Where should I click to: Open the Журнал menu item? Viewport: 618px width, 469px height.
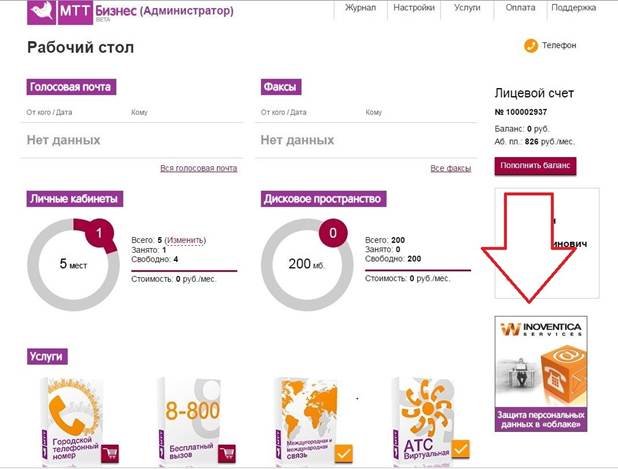click(x=360, y=8)
